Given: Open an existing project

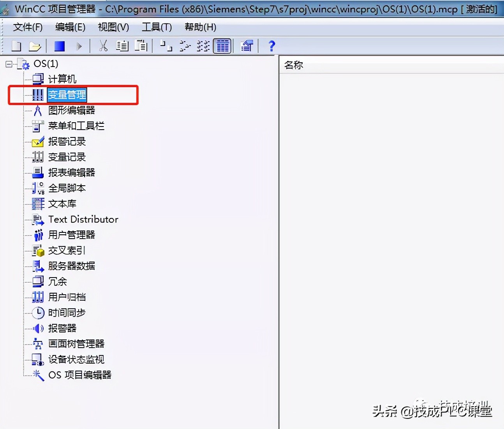Looking at the screenshot, I should 35,46.
